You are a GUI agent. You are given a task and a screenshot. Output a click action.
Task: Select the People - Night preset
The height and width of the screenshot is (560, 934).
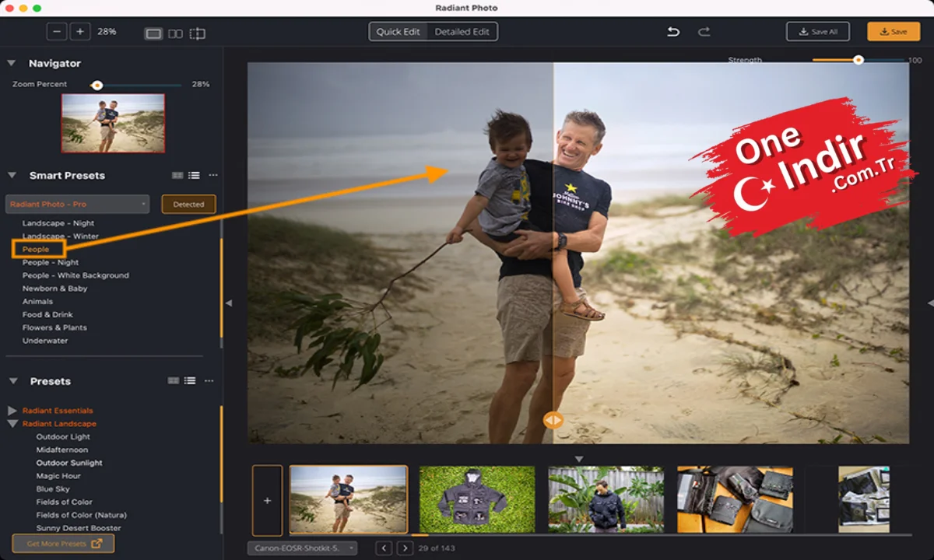pos(51,262)
